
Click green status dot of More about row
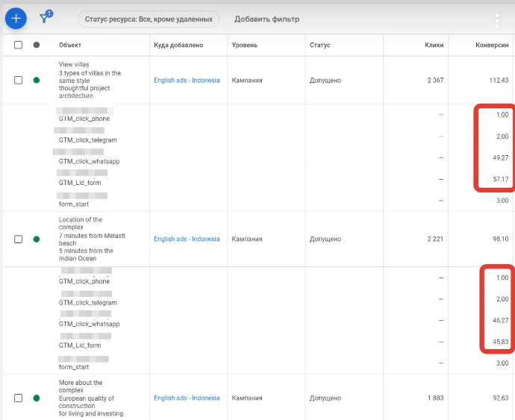pyautogui.click(x=37, y=398)
